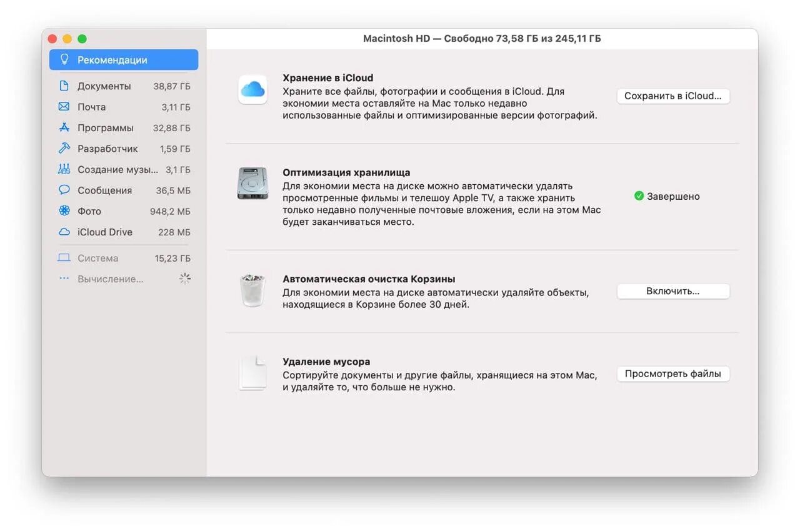Click the envelope icon next to Почта
This screenshot has height=532, width=800.
click(64, 107)
